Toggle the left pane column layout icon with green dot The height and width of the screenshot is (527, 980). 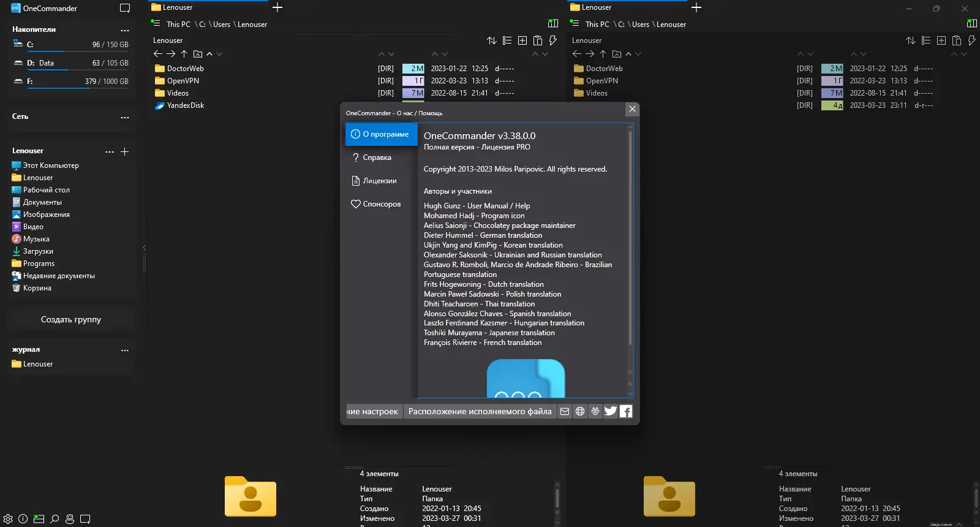(553, 23)
